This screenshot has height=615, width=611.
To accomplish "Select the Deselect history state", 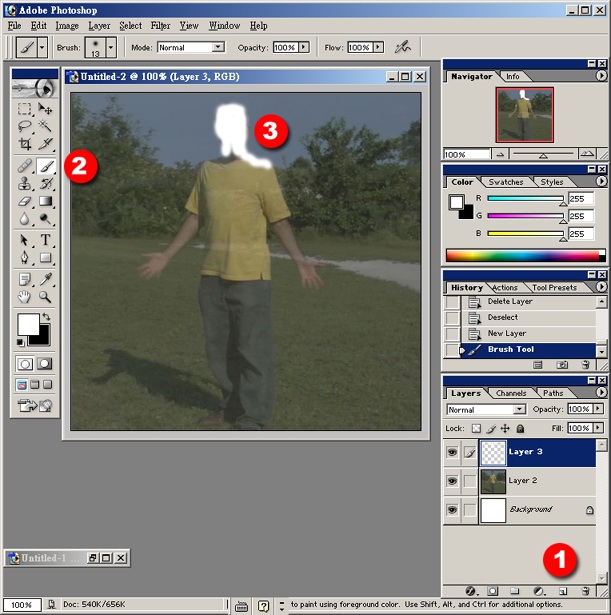I will [502, 317].
